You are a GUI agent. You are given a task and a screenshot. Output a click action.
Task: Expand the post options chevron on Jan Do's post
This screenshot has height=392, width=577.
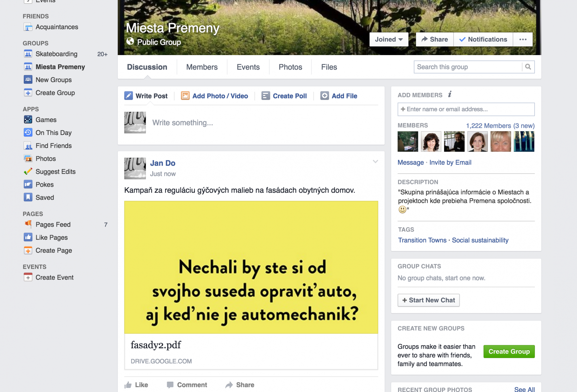tap(375, 162)
